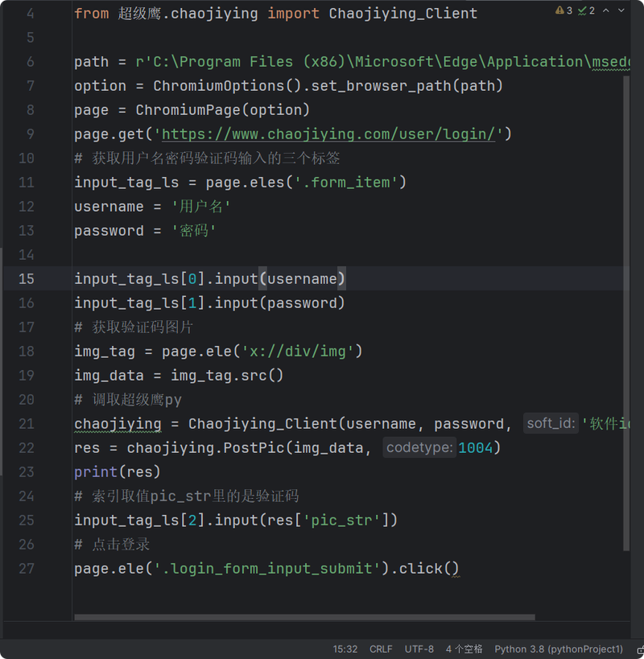Viewport: 644px width, 659px height.
Task: Click the '用户名' string on line 12
Action: pos(201,206)
